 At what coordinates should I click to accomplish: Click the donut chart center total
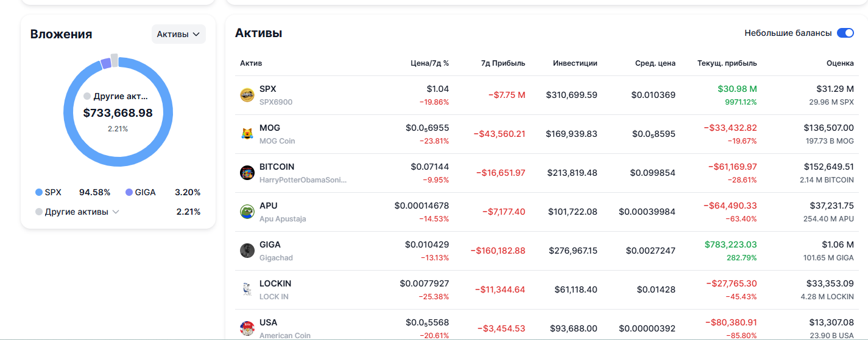click(x=118, y=113)
